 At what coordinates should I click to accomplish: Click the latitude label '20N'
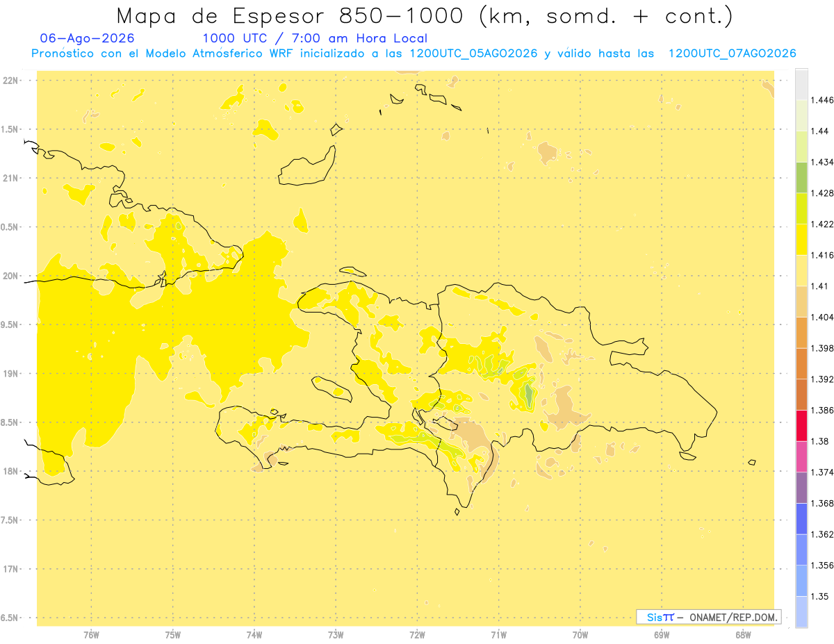pyautogui.click(x=11, y=276)
